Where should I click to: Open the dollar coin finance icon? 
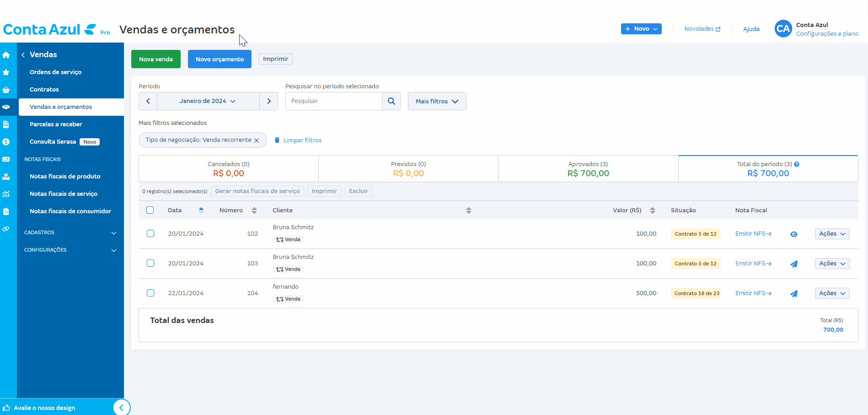point(6,142)
